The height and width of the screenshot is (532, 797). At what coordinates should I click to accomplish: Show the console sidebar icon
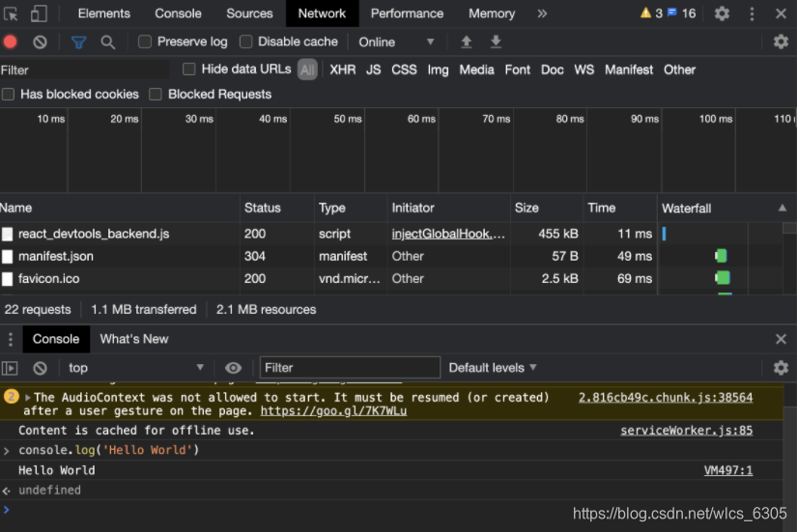pos(10,367)
